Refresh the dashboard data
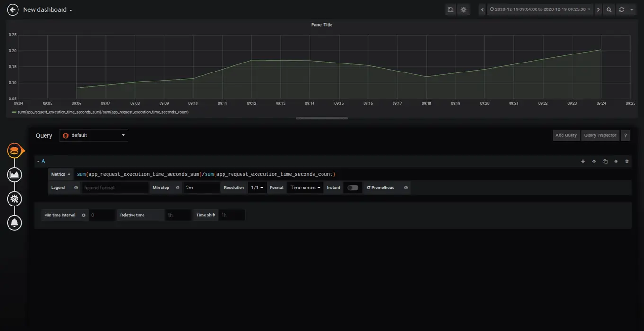 pos(621,9)
